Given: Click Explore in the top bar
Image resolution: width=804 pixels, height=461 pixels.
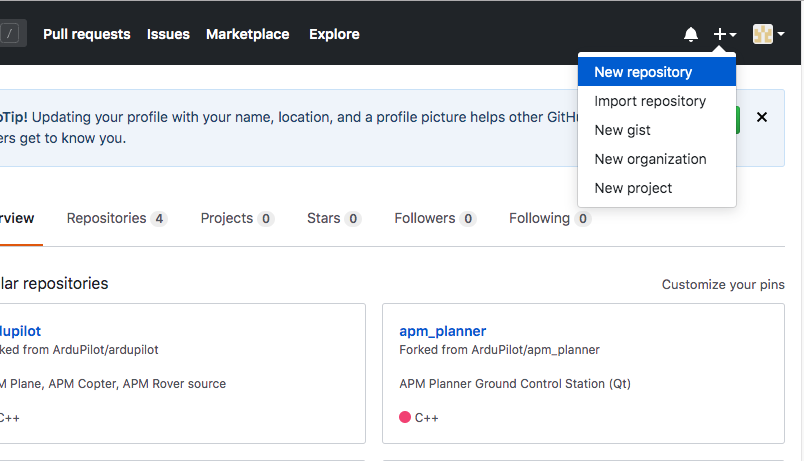Looking at the screenshot, I should coord(334,34).
